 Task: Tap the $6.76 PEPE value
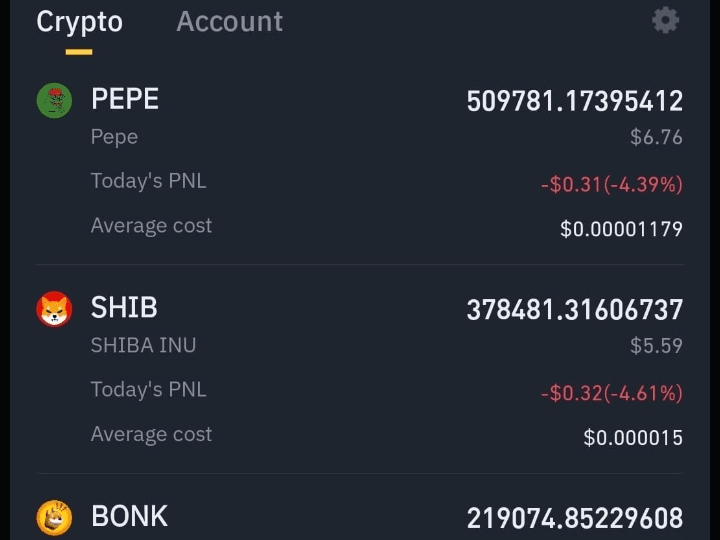(656, 137)
